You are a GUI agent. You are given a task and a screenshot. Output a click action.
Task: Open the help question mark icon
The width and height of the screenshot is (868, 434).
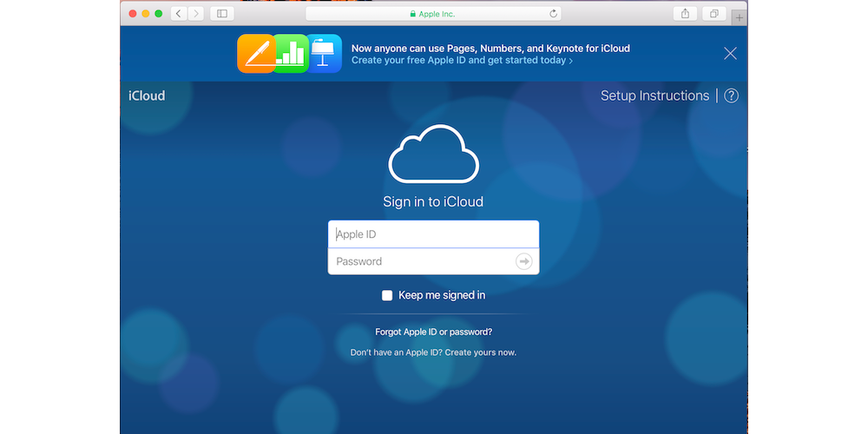coord(731,95)
